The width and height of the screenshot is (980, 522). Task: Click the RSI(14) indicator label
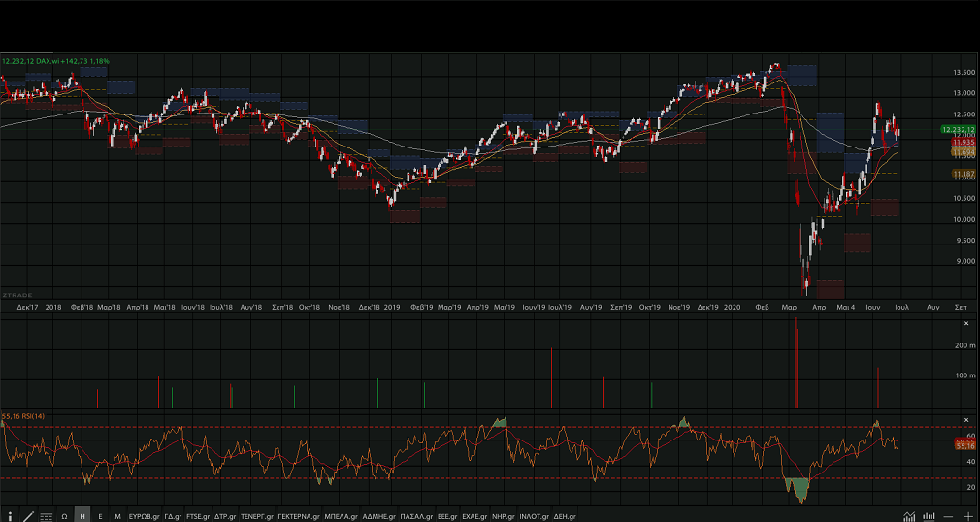[x=23, y=416]
